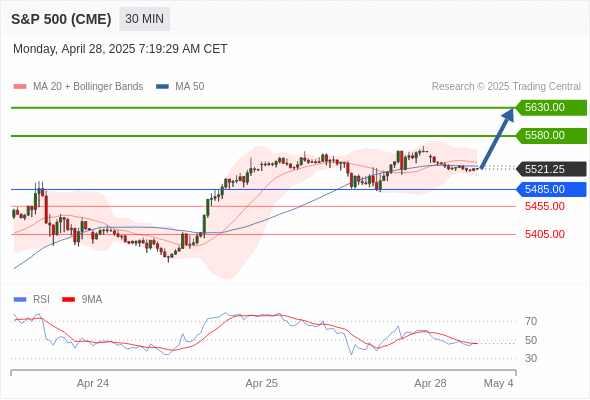This screenshot has width=590, height=400.
Task: Click the 5455.00 red support label
Action: pyautogui.click(x=545, y=207)
